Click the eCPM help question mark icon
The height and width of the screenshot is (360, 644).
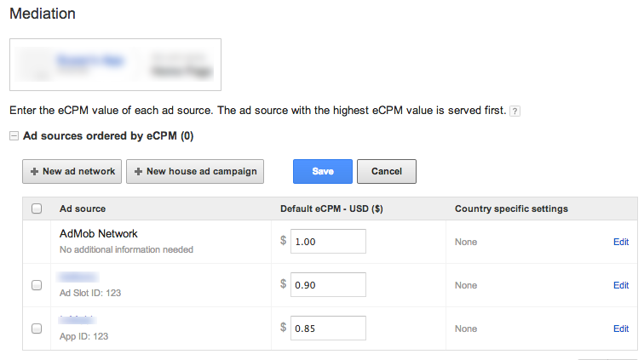pos(515,111)
